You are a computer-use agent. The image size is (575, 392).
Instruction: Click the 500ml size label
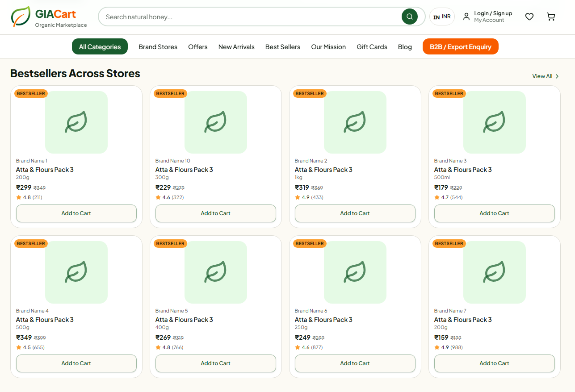(x=442, y=177)
